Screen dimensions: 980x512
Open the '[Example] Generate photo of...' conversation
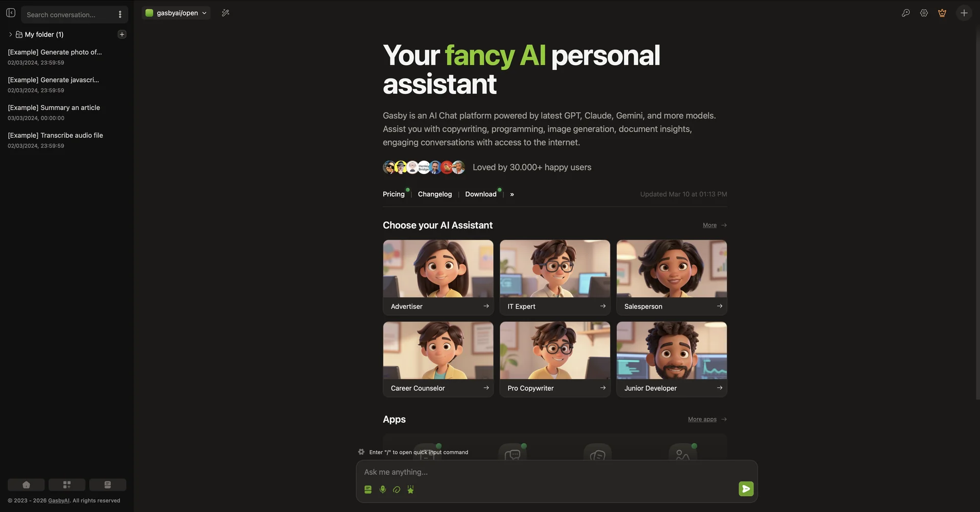click(x=66, y=57)
